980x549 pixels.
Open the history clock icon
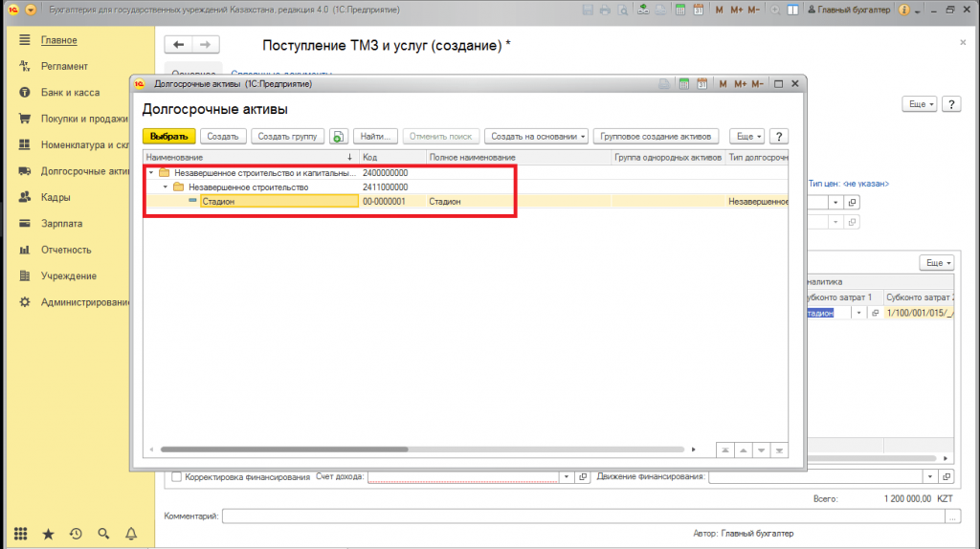tap(76, 534)
